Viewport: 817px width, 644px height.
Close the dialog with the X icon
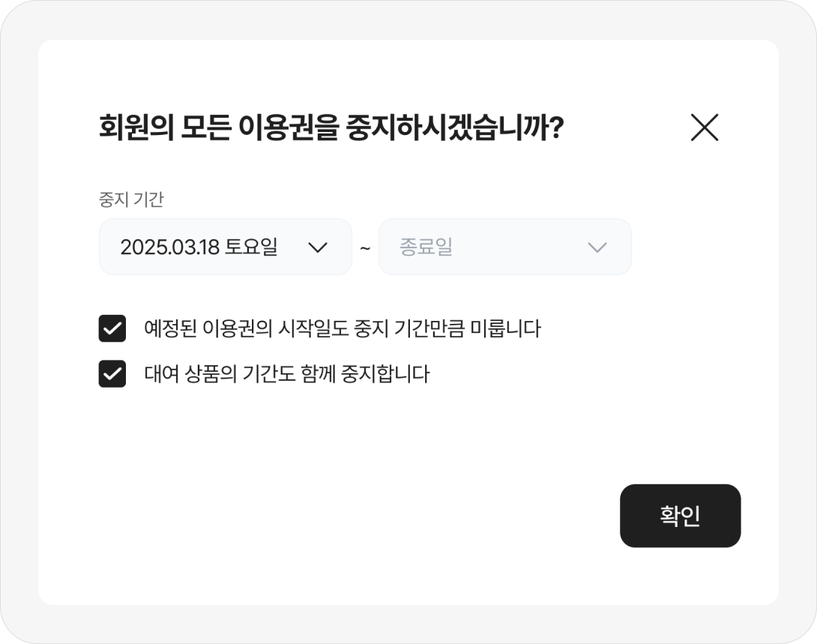point(704,127)
